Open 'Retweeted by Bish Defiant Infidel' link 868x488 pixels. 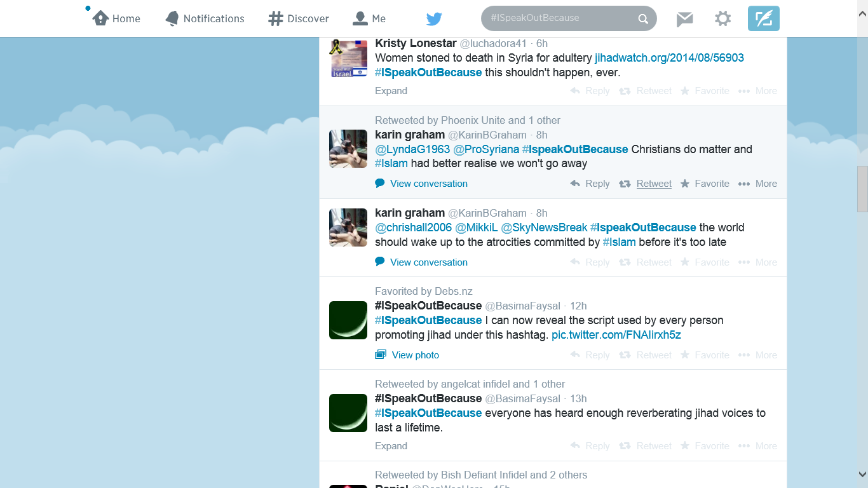pos(481,475)
